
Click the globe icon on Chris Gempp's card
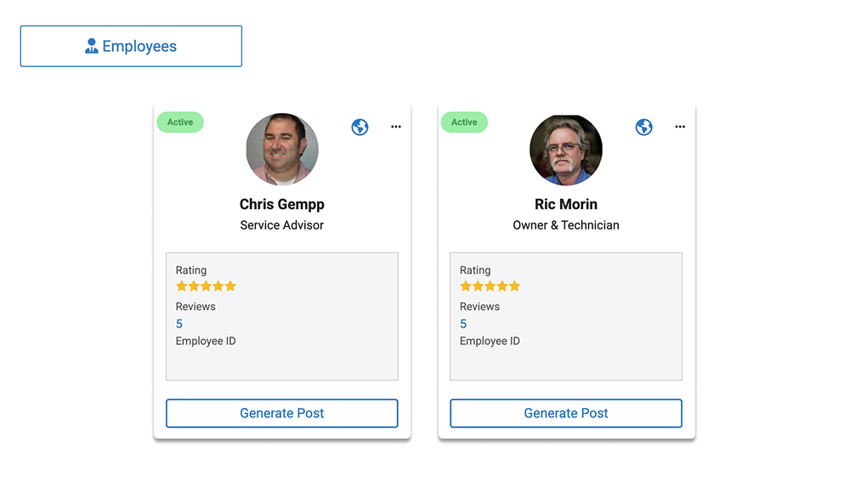click(x=360, y=127)
